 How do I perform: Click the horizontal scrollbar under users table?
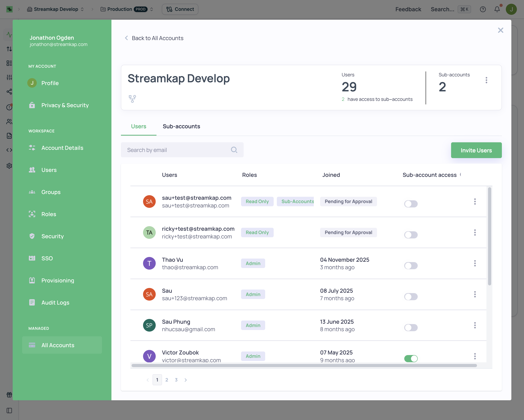pyautogui.click(x=304, y=366)
